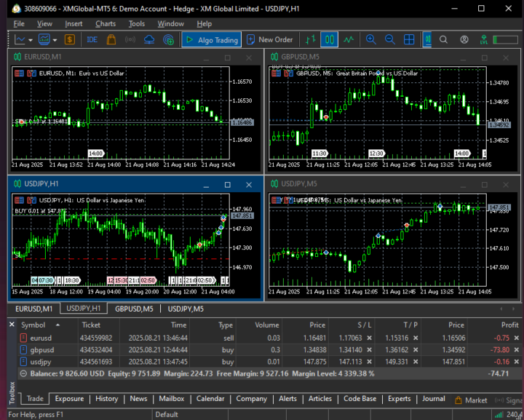Screen dimensions: 524x420
Task: Switch chart to bar chart style
Action: coord(311,40)
